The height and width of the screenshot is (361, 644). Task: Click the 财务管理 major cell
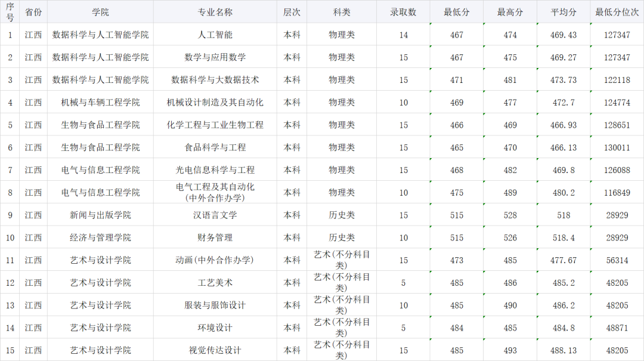tap(215, 237)
